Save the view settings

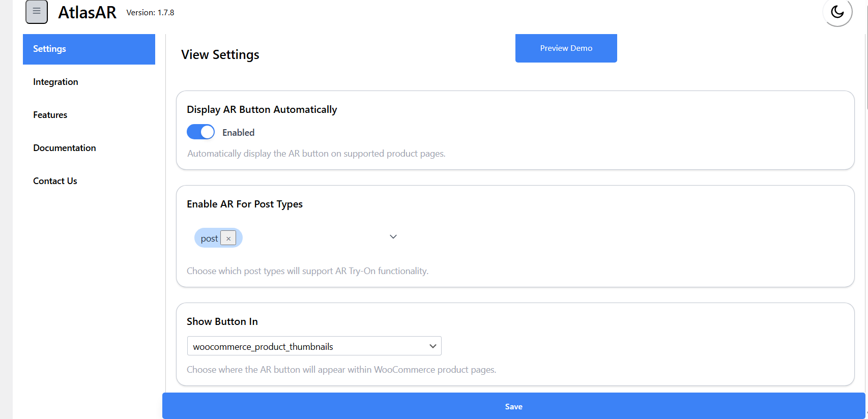click(513, 406)
